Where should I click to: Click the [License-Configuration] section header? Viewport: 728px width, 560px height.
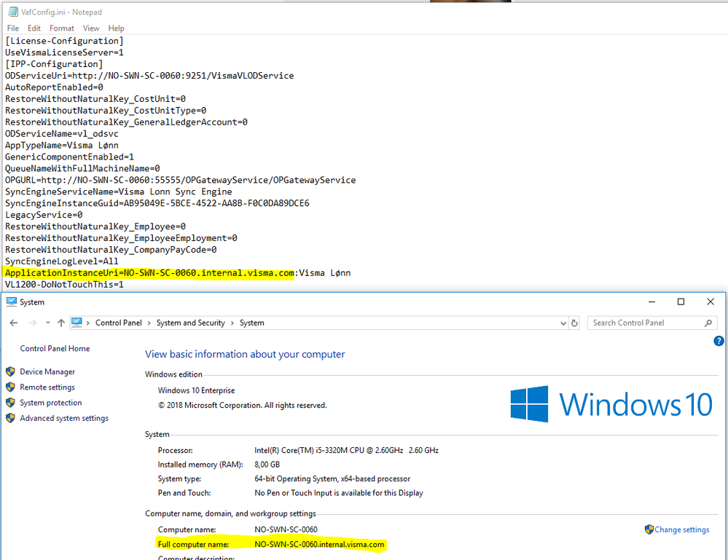(x=65, y=41)
